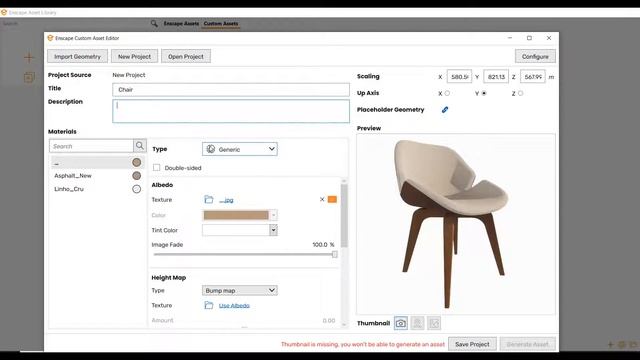Click the third Thumbnail image icon

point(434,323)
